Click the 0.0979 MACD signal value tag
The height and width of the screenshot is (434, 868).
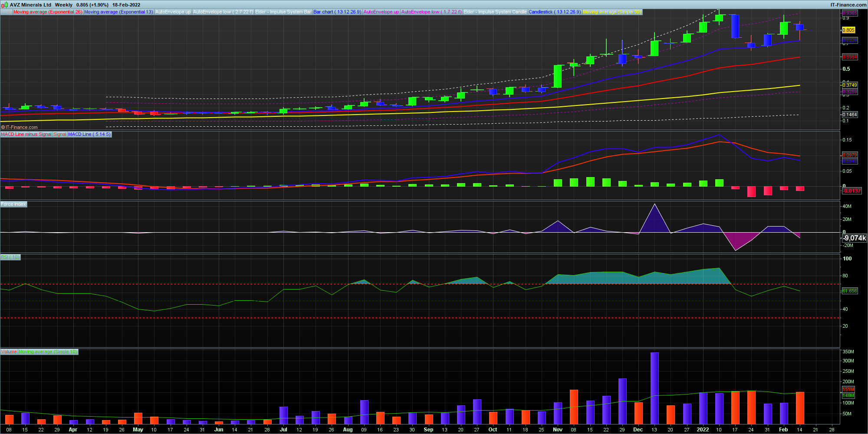pyautogui.click(x=850, y=155)
